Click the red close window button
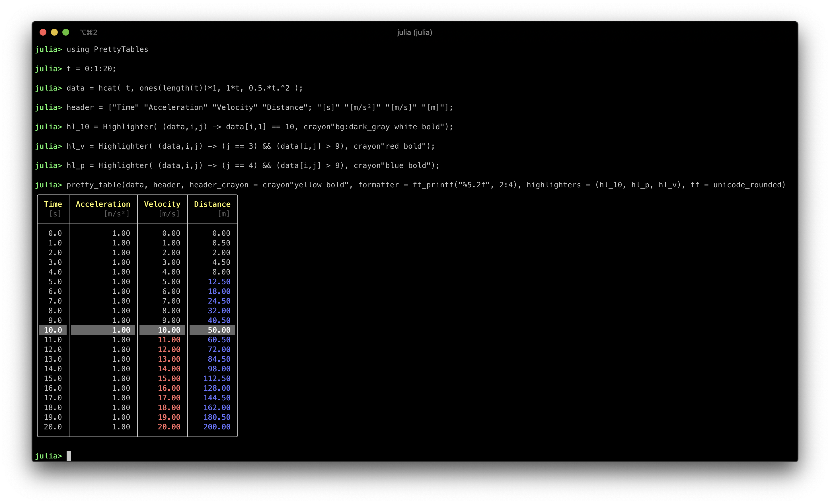Viewport: 830px width, 504px height. point(43,32)
